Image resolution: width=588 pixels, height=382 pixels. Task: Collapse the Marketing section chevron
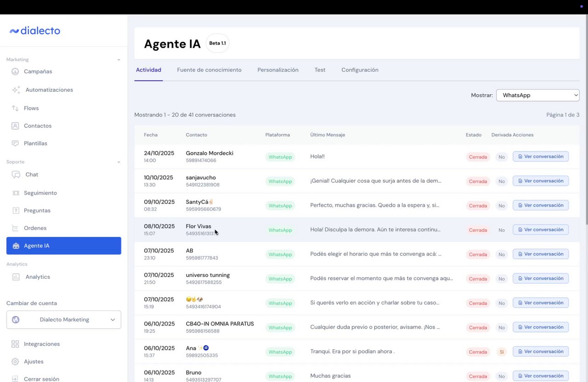click(119, 60)
